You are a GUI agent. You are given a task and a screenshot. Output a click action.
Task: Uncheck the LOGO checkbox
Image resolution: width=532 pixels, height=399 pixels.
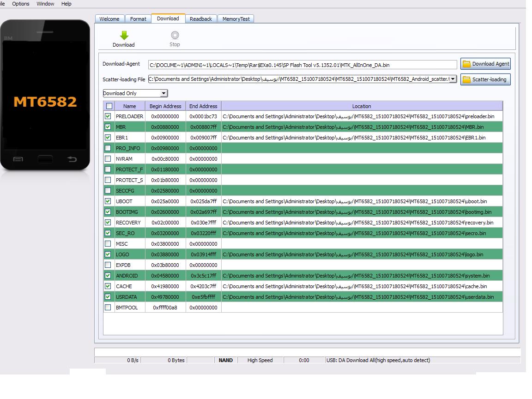(x=108, y=254)
